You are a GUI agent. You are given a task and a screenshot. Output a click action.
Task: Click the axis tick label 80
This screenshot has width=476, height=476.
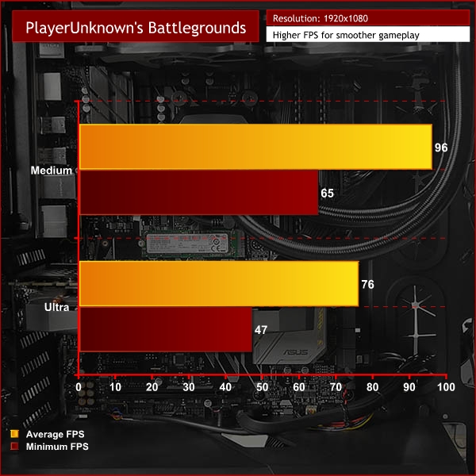pos(373,387)
